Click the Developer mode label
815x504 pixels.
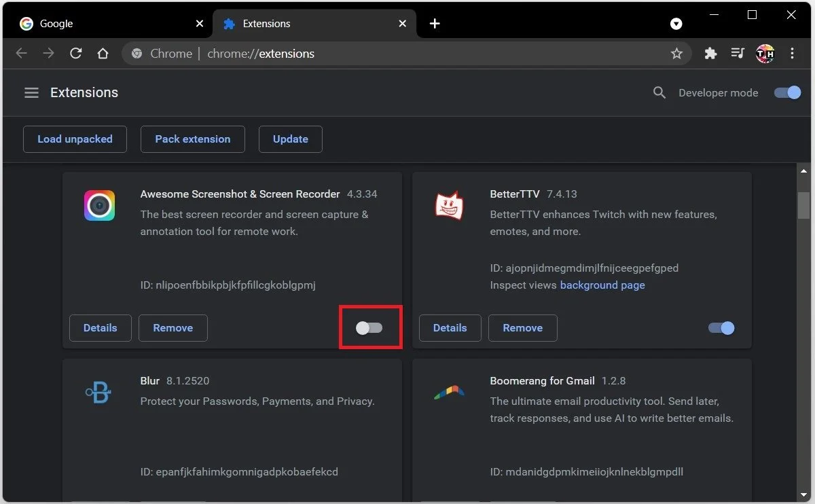click(719, 93)
